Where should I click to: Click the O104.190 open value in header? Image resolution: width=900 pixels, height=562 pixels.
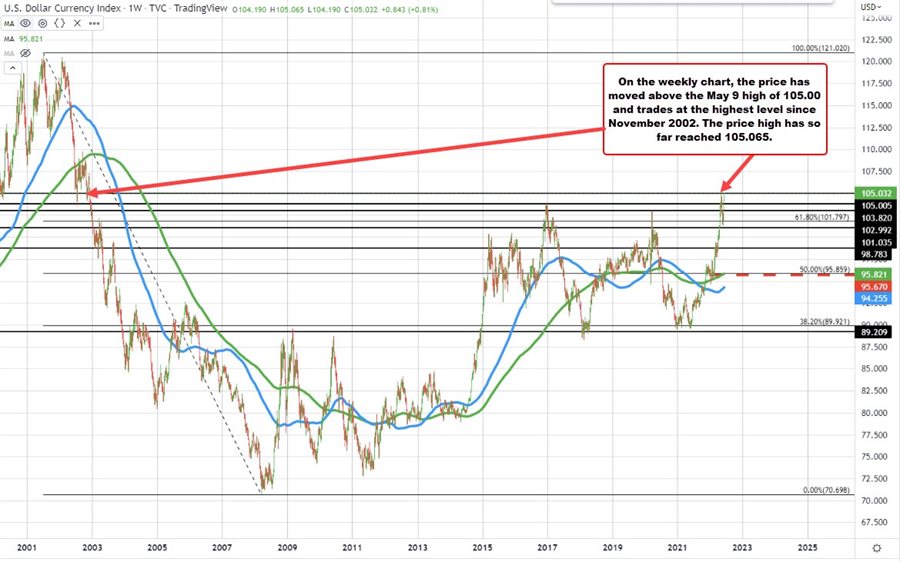[x=249, y=9]
